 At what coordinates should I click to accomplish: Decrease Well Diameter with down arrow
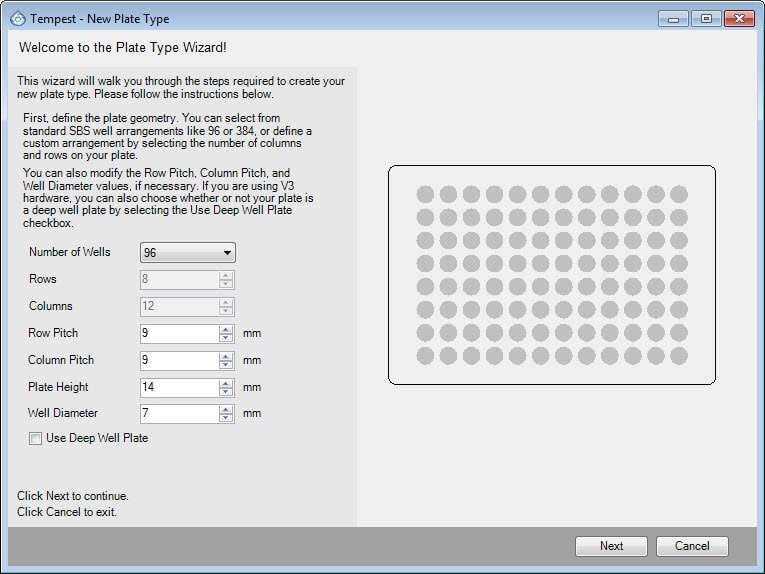(227, 418)
